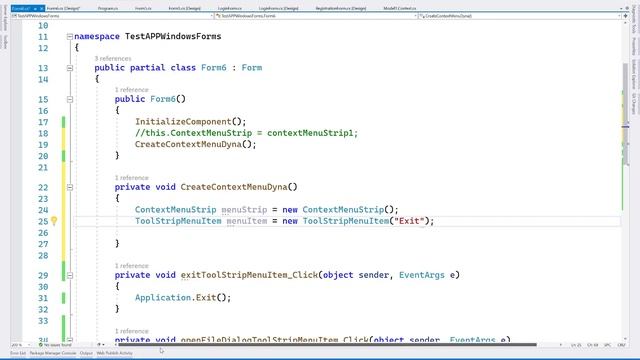This screenshot has height=360, width=640.
Task: Open the Git Changes side tab
Action: [x=634, y=104]
